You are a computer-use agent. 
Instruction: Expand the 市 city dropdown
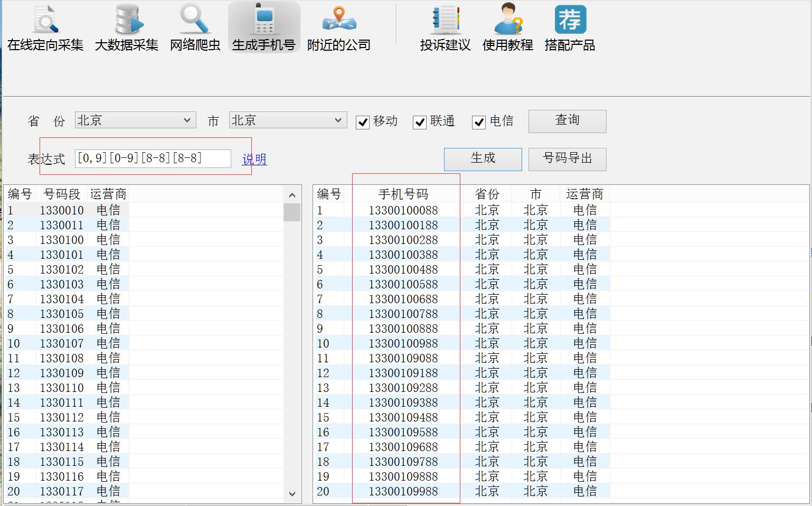pyautogui.click(x=339, y=120)
